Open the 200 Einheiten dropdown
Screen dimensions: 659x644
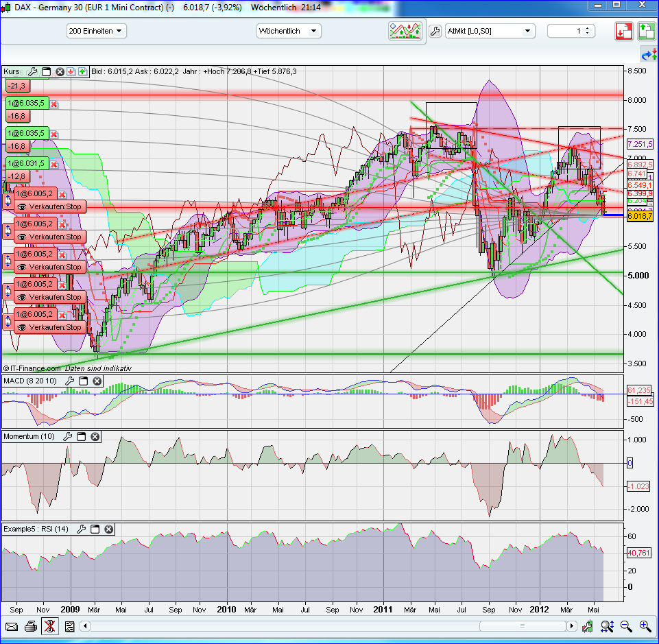[x=96, y=31]
